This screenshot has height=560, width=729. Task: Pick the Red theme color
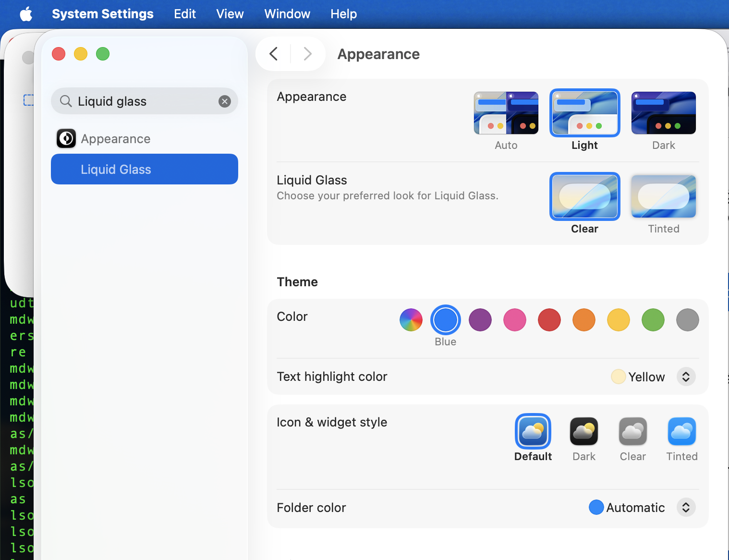pos(549,320)
